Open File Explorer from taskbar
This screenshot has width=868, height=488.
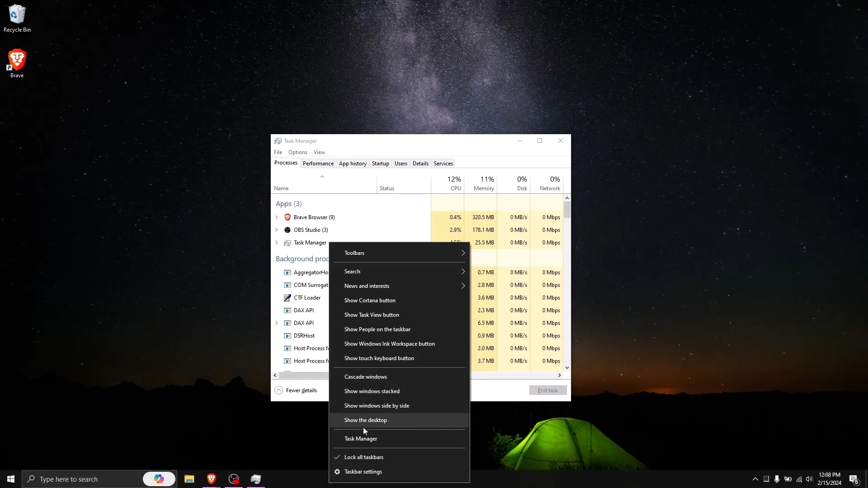(189, 479)
